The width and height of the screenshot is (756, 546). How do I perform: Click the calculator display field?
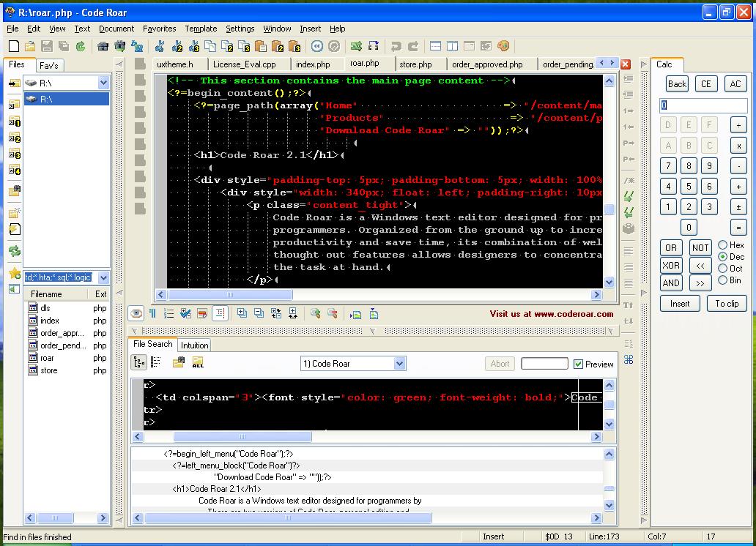coord(703,105)
